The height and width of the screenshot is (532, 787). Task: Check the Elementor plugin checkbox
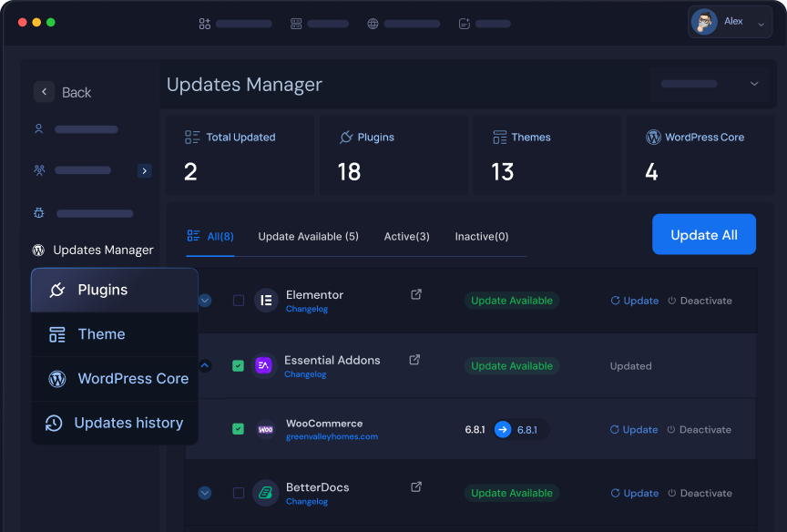[239, 301]
